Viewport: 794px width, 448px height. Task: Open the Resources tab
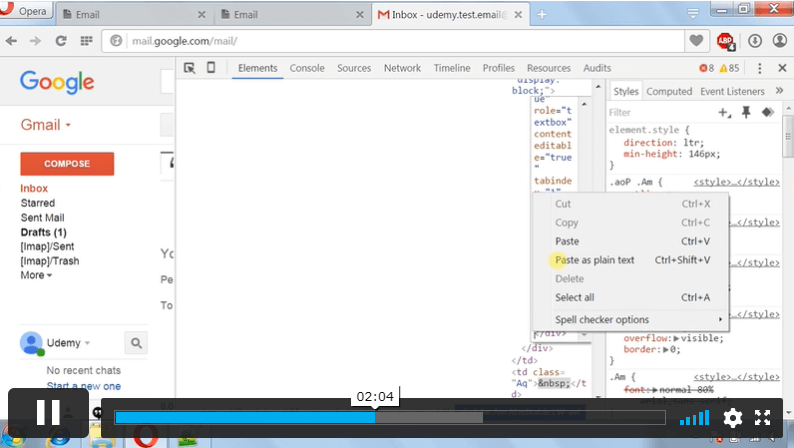(x=548, y=68)
